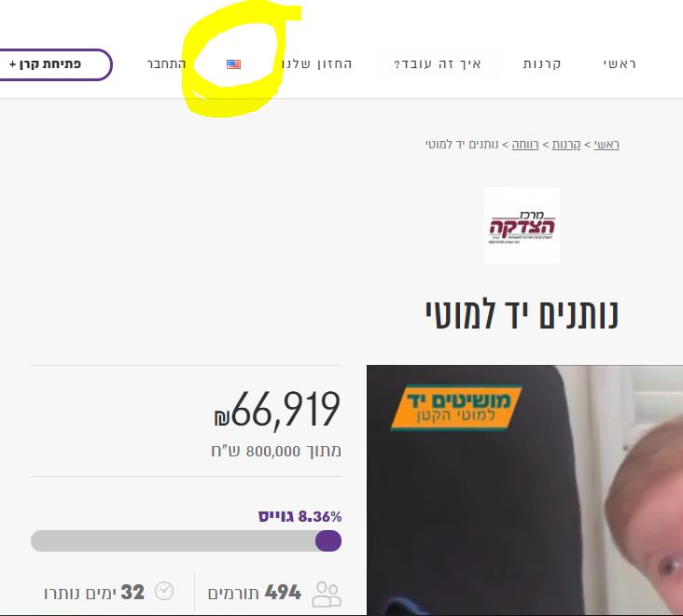Open the ראשי menu item

(x=620, y=64)
